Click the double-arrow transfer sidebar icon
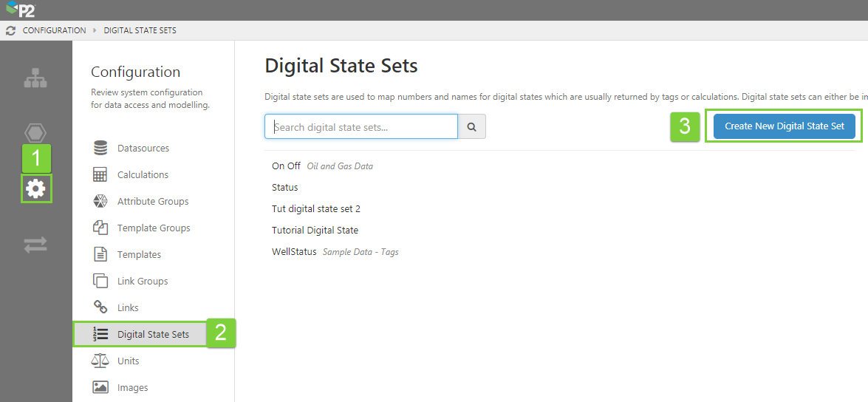 (35, 245)
